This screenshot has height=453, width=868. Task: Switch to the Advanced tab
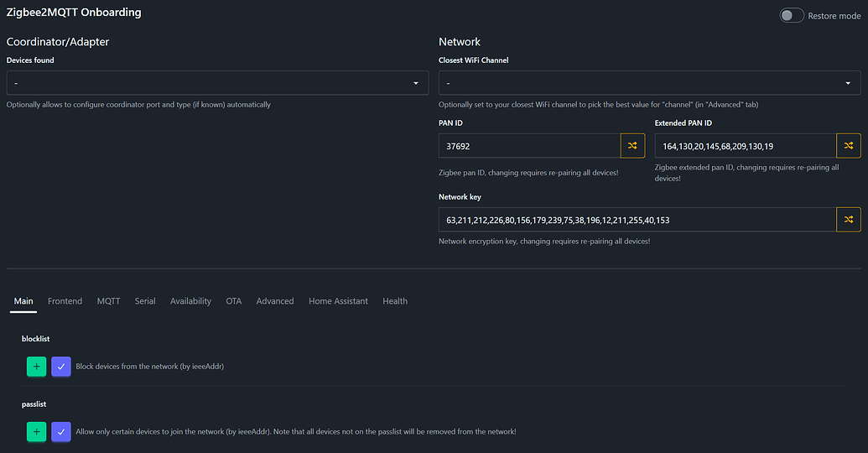(x=275, y=301)
